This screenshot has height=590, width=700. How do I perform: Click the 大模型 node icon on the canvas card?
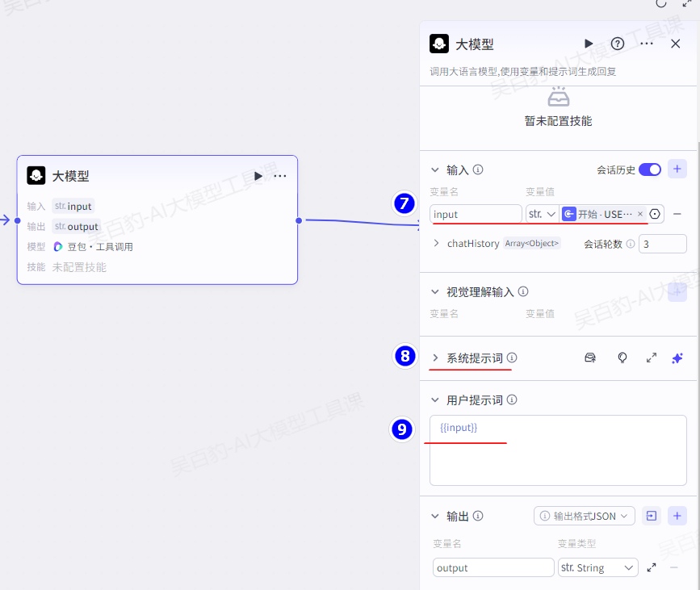36,175
